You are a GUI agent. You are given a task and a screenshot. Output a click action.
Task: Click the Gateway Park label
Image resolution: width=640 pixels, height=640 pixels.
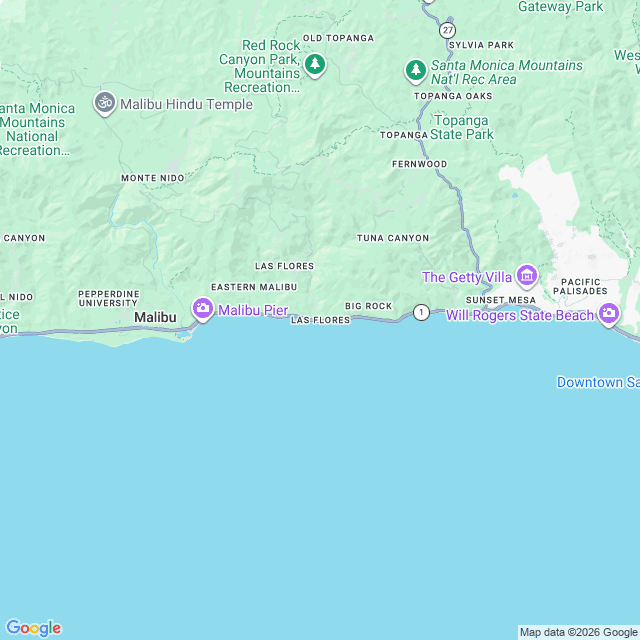[560, 7]
